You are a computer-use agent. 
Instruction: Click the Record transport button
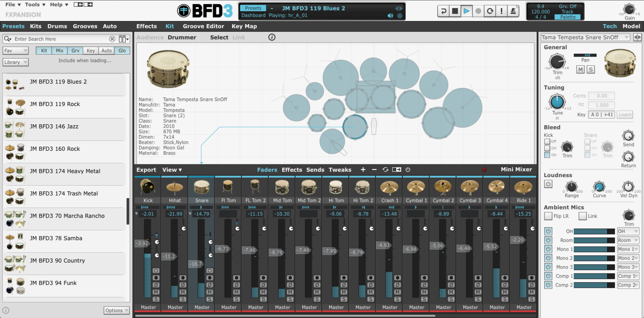478,11
